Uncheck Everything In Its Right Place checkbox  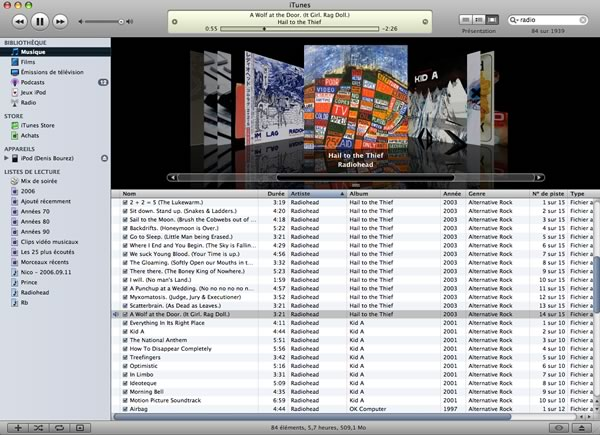[125, 323]
